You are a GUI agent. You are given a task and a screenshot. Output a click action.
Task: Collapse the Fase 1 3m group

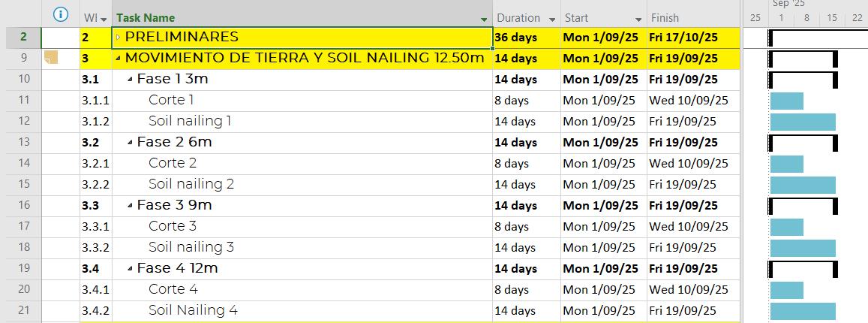[130, 79]
